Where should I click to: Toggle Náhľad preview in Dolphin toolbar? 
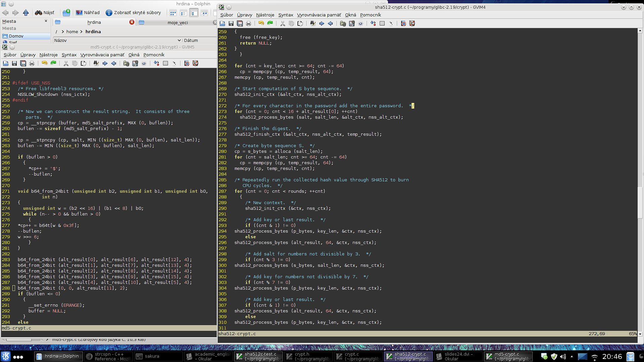click(x=88, y=13)
